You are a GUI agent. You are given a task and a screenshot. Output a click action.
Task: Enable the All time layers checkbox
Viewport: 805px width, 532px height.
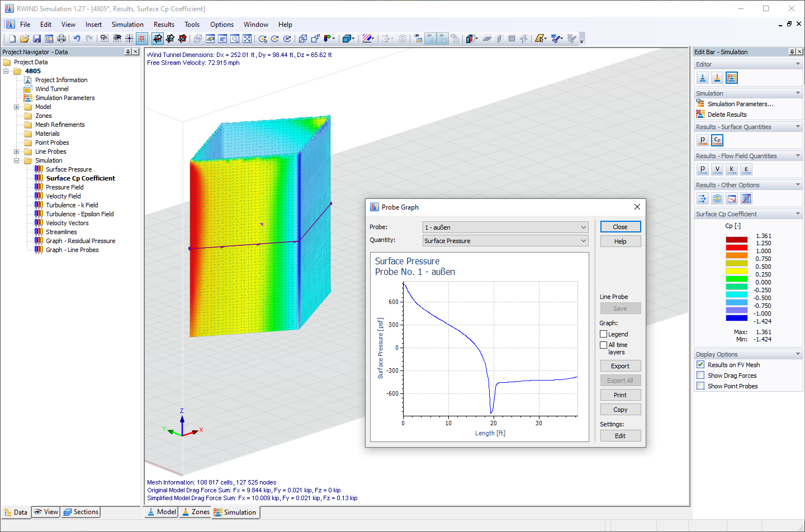pyautogui.click(x=602, y=345)
